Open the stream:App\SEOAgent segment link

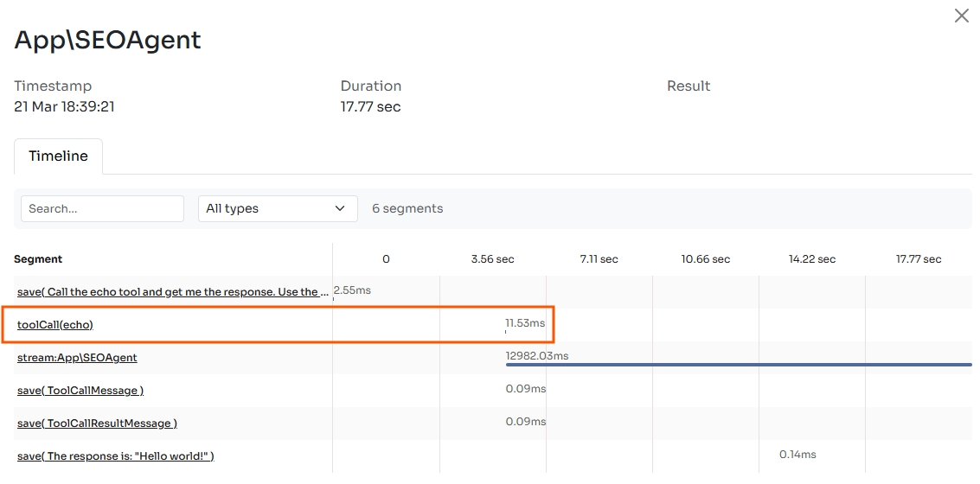tap(77, 358)
